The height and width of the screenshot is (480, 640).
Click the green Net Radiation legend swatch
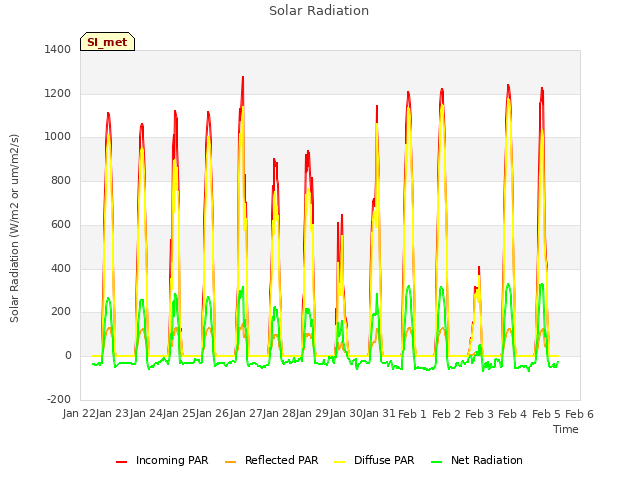click(437, 462)
